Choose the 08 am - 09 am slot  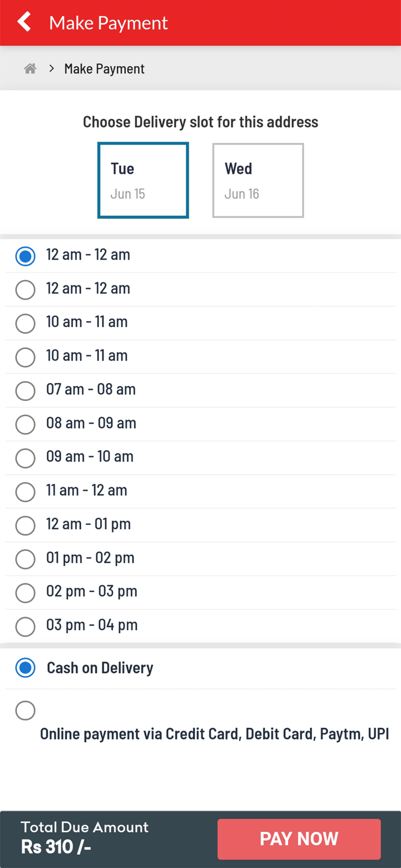pyautogui.click(x=25, y=424)
